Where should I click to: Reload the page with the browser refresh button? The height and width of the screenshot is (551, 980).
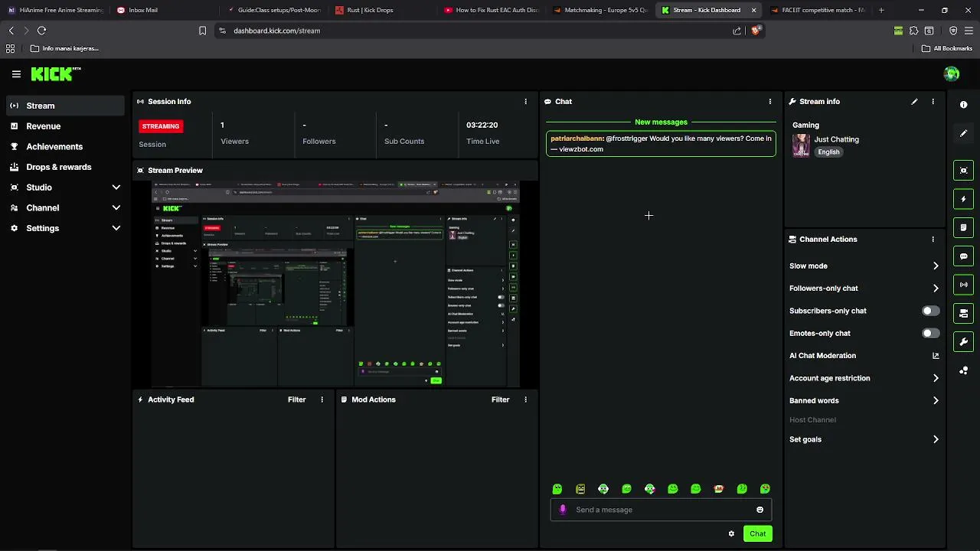[x=41, y=31]
